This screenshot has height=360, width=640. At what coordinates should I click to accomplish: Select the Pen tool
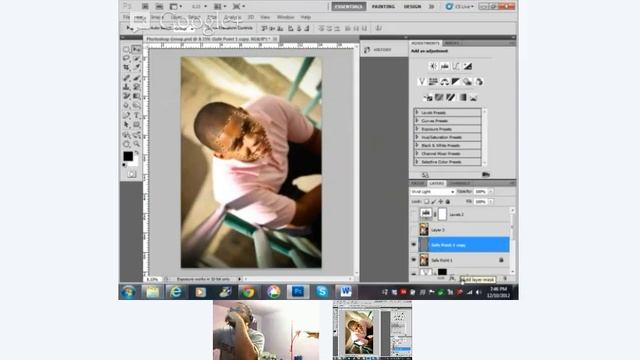tap(127, 116)
